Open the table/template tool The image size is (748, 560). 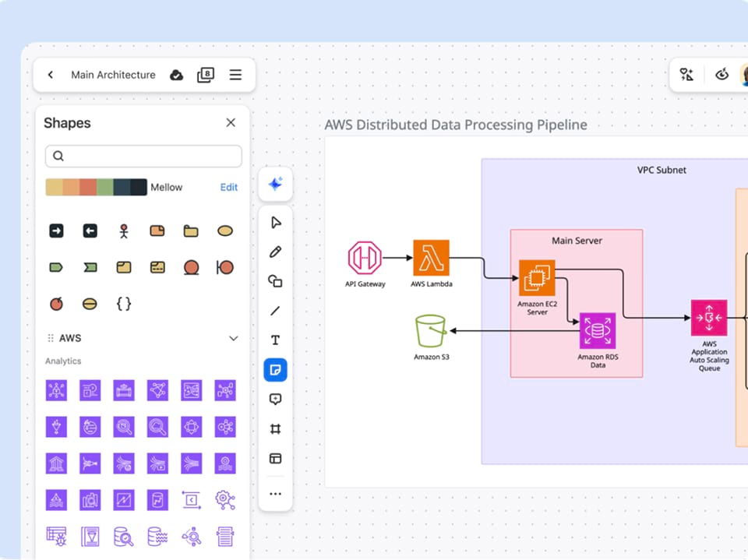coord(275,459)
